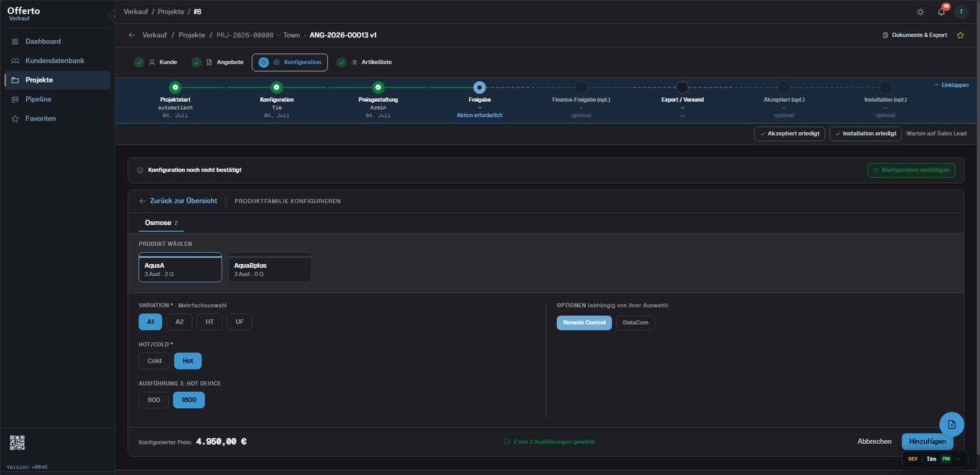Screen dimensions: 980x475
Task: Click floating document add button
Action: pyautogui.click(x=951, y=424)
